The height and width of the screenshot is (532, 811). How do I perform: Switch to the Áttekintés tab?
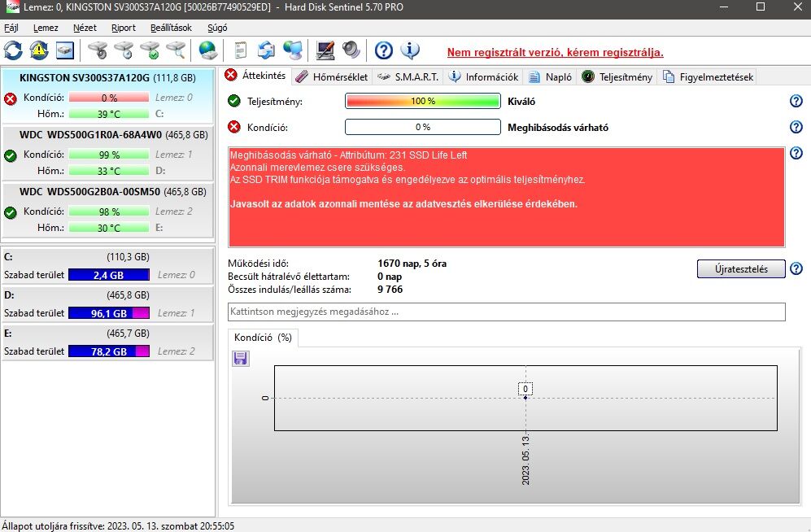[x=255, y=76]
